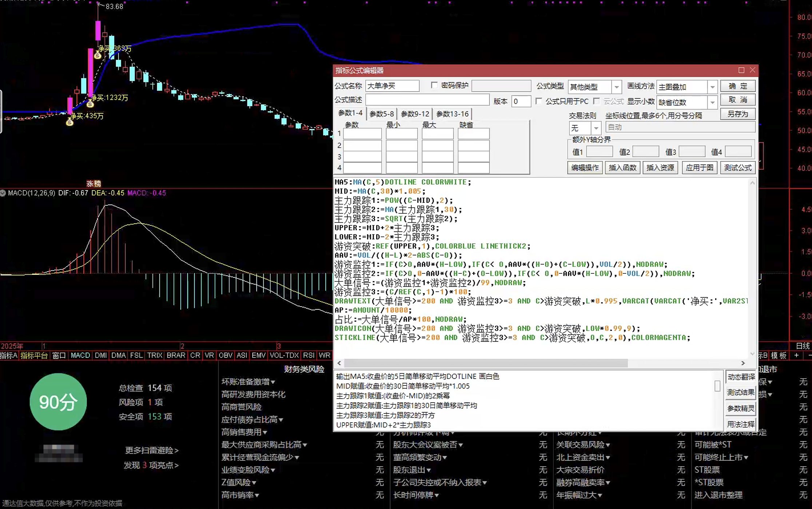Open the 发现3项亮点 link
812x509 pixels.
(x=151, y=465)
